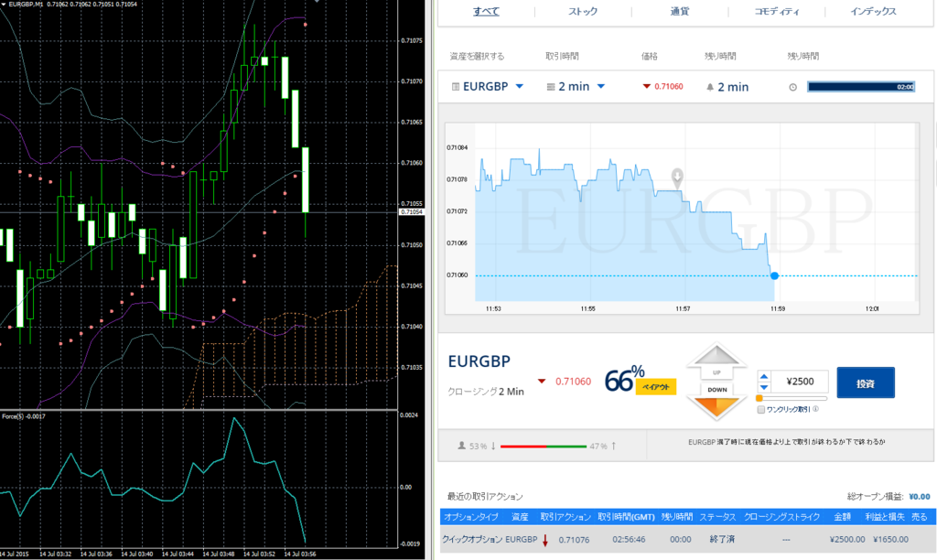Click the red down arrow in trade row
The image size is (937, 560).
point(545,540)
